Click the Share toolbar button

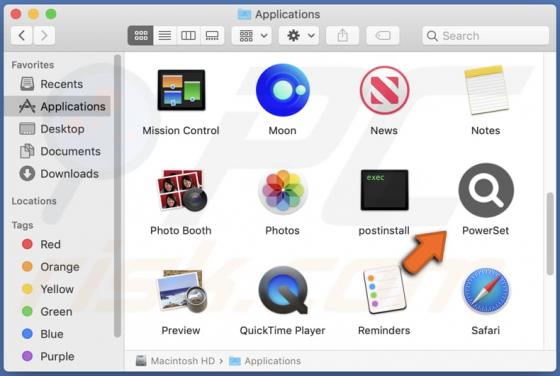pos(342,35)
